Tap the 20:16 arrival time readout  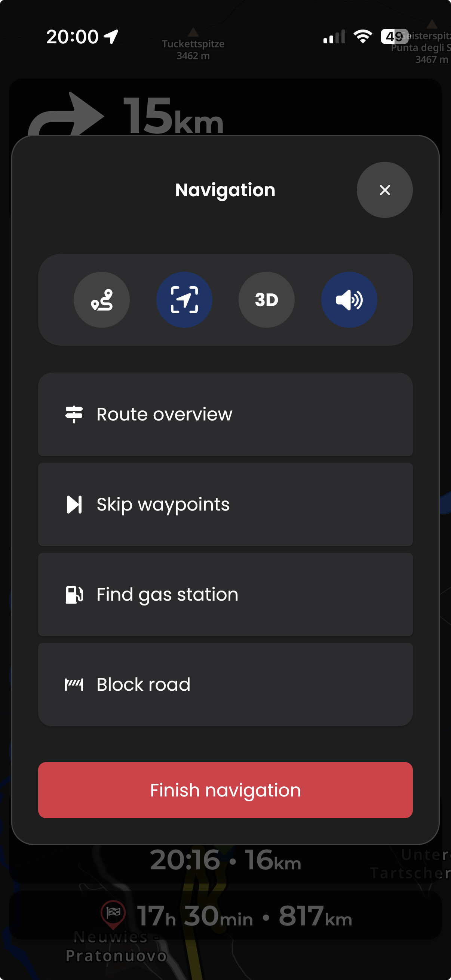pyautogui.click(x=185, y=860)
